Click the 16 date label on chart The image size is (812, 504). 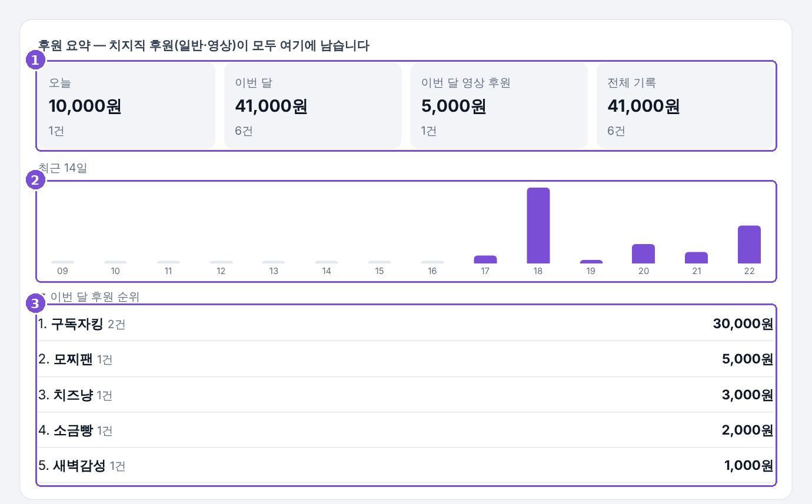pyautogui.click(x=432, y=271)
